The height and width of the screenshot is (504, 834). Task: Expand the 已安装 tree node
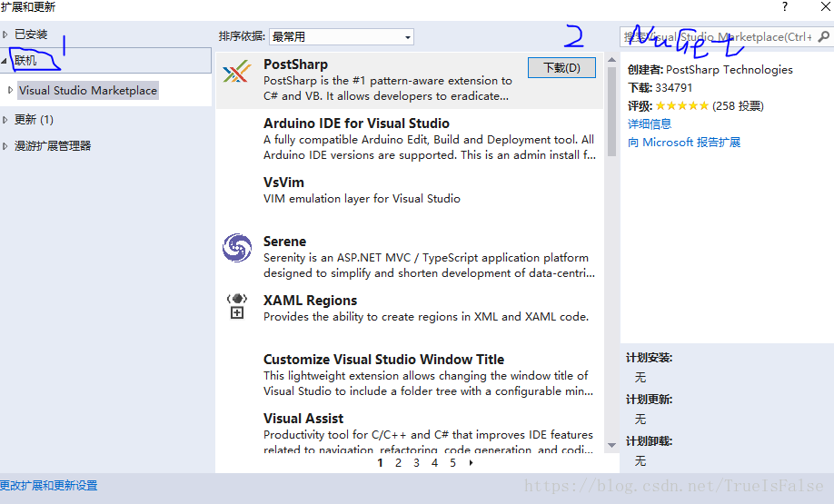coord(5,35)
